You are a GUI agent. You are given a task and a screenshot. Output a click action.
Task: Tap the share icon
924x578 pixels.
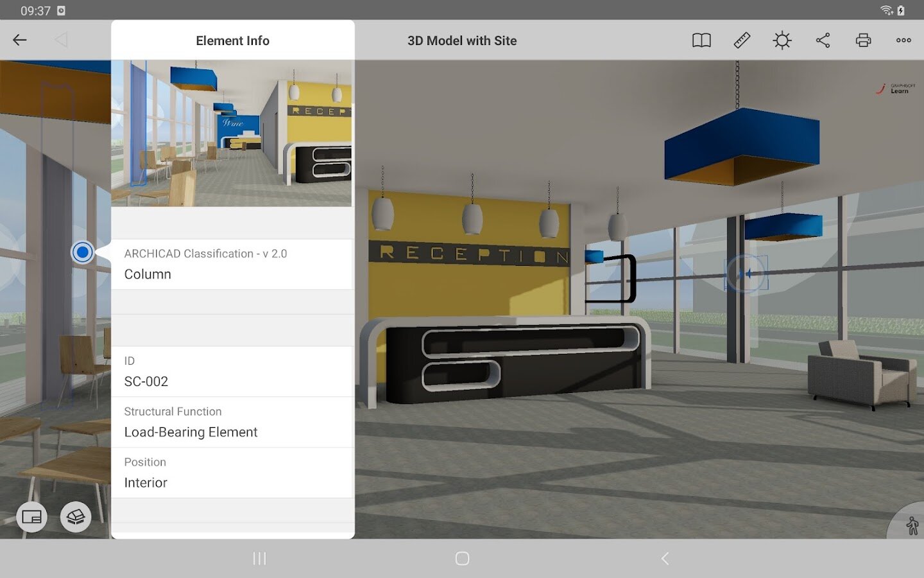[823, 40]
